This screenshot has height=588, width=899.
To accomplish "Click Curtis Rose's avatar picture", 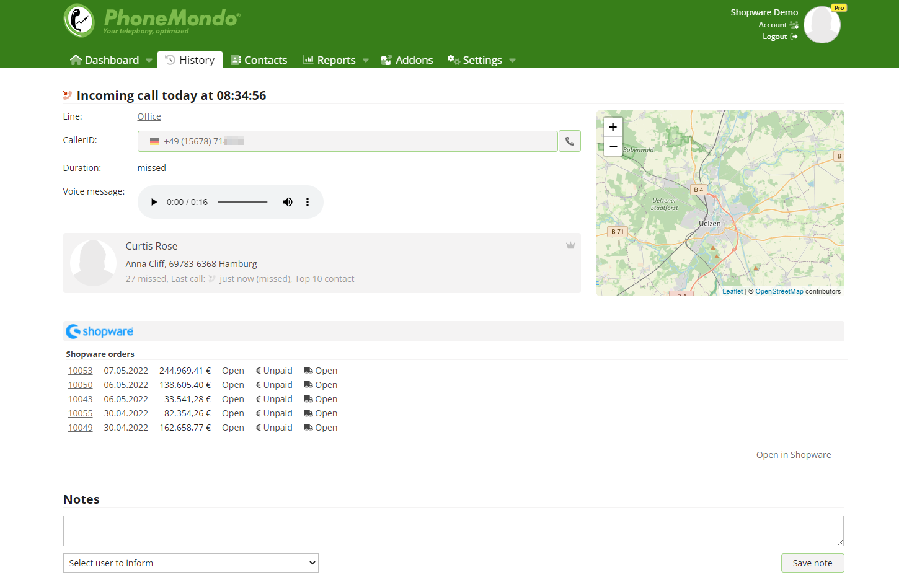I will pos(93,263).
